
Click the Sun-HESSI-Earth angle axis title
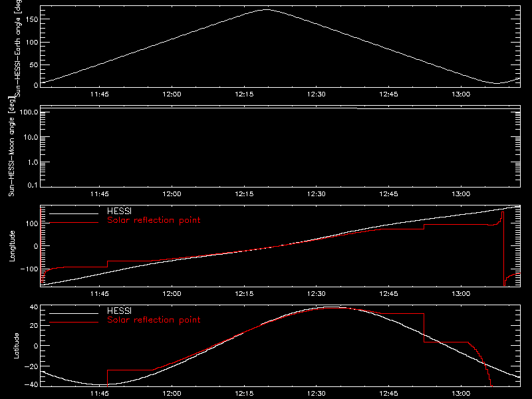tap(17, 47)
